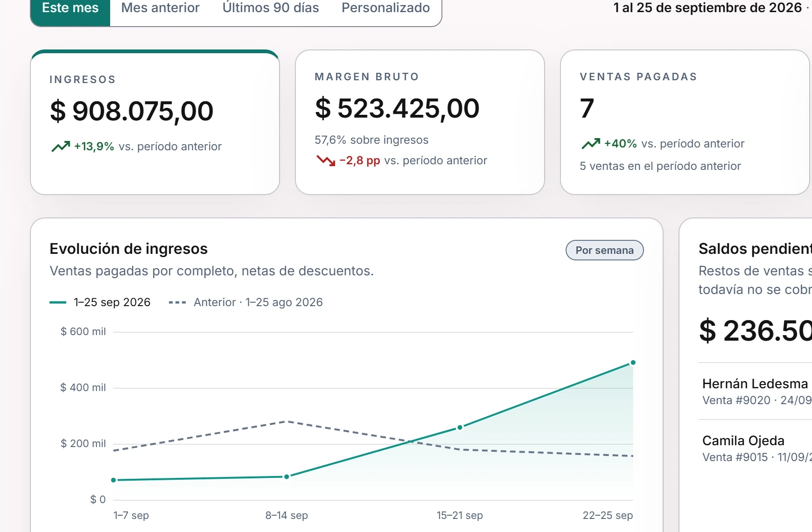Click the "22–25 sep" axis label
Screen dimensions: 812x532
(608, 516)
